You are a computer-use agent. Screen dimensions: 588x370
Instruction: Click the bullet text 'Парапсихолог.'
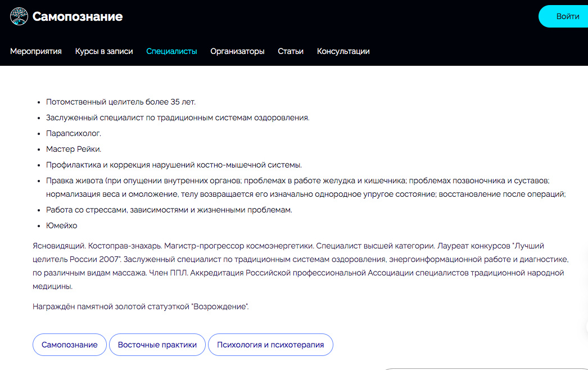click(x=74, y=134)
